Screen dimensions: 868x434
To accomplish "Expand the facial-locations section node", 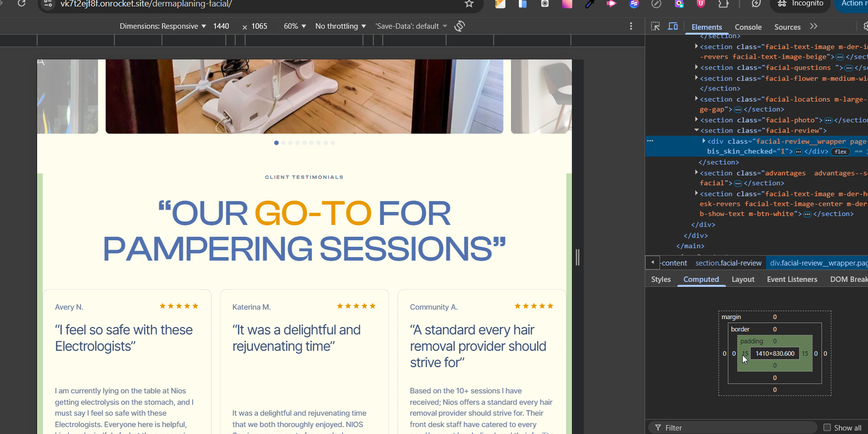I will point(696,99).
